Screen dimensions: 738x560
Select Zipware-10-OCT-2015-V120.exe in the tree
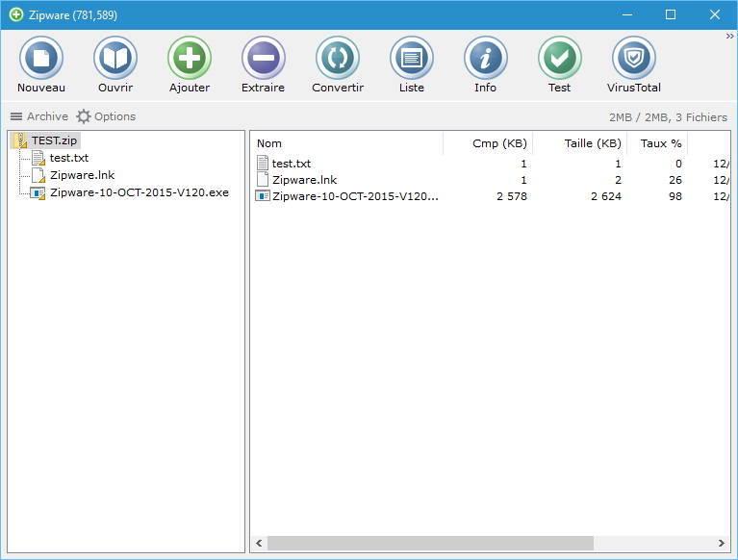(140, 192)
